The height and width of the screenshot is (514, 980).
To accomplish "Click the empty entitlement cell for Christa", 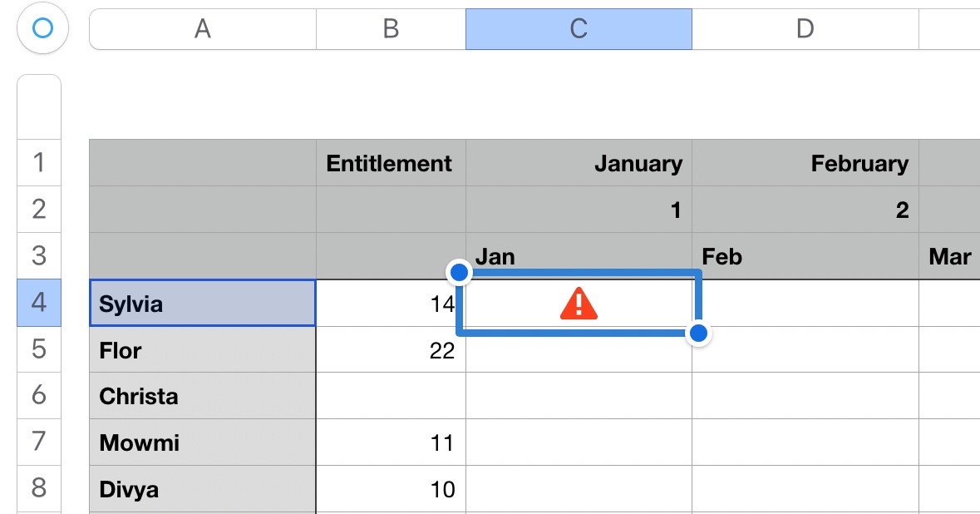I will click(x=391, y=396).
